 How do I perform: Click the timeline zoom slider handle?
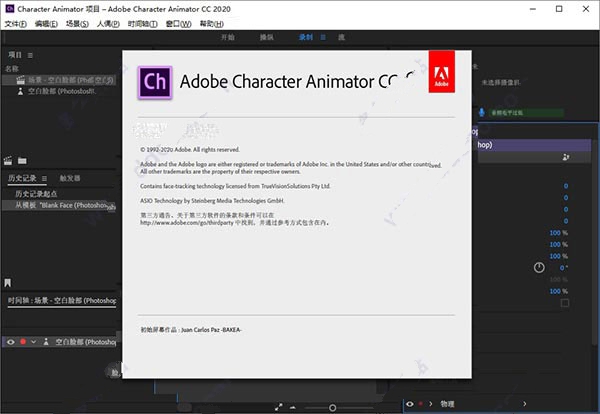pos(333,408)
